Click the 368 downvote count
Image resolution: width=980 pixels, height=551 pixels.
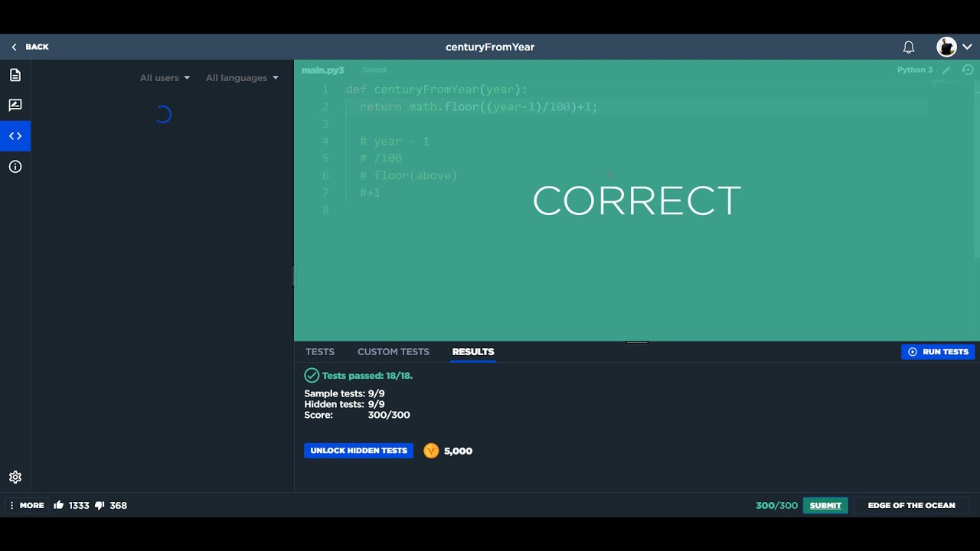click(118, 506)
